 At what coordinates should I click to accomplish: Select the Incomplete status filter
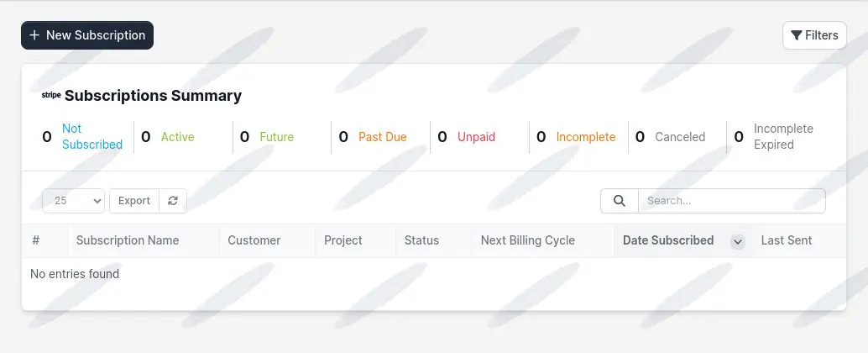coord(585,137)
